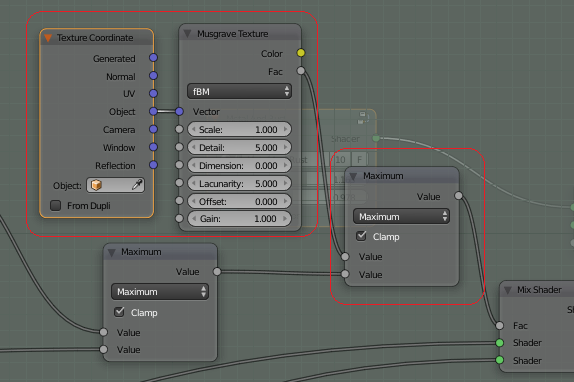Click the Offset input socket
This screenshot has width=574, height=382.
coord(179,201)
